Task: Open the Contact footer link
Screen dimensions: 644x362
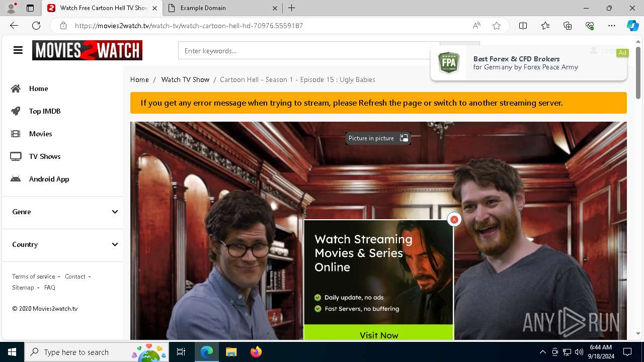Action: pos(75,277)
